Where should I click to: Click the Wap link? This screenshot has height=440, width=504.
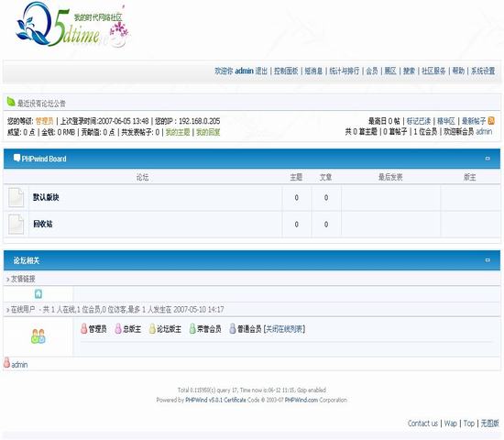(x=450, y=423)
